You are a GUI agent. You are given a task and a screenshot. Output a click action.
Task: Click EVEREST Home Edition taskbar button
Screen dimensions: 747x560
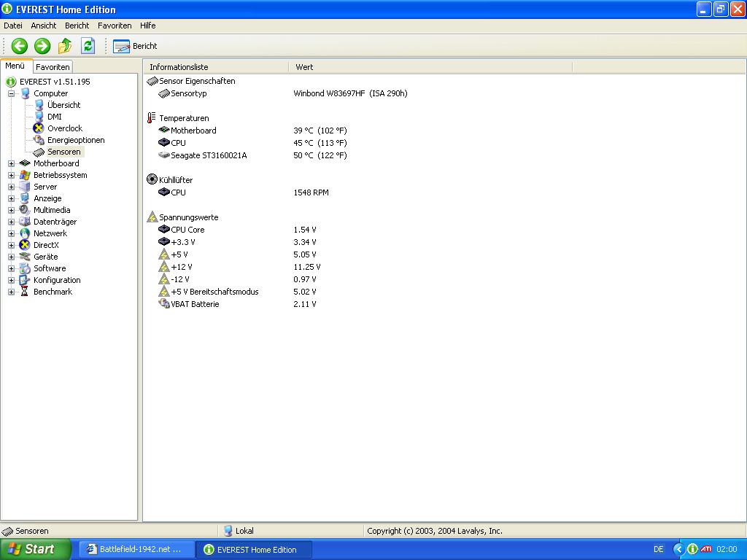(x=254, y=550)
